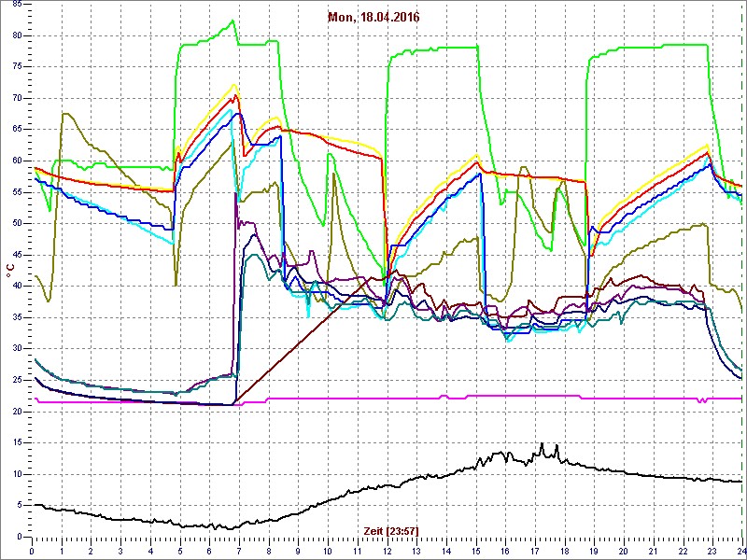Select the 85 label on the temperature axis
747x560 pixels.
[17, 5]
